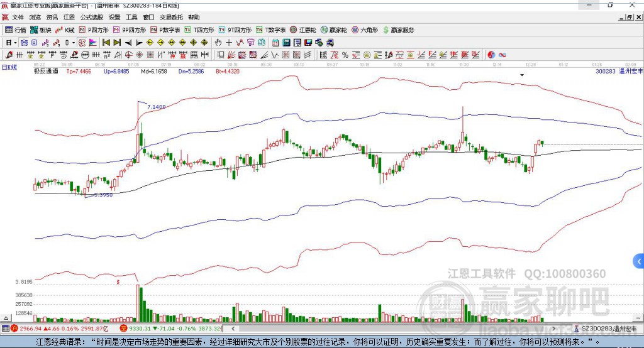Select the percent % retracement tool
644x348 pixels.
[345, 55]
